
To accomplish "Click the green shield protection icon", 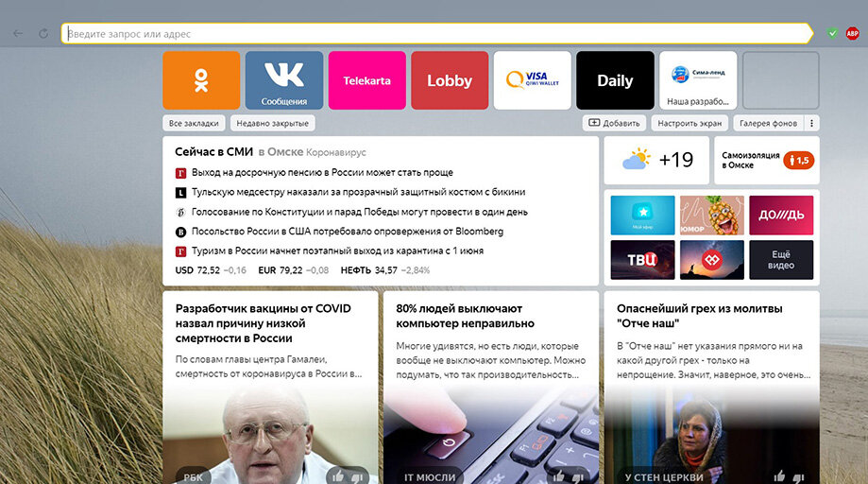I will [x=832, y=34].
